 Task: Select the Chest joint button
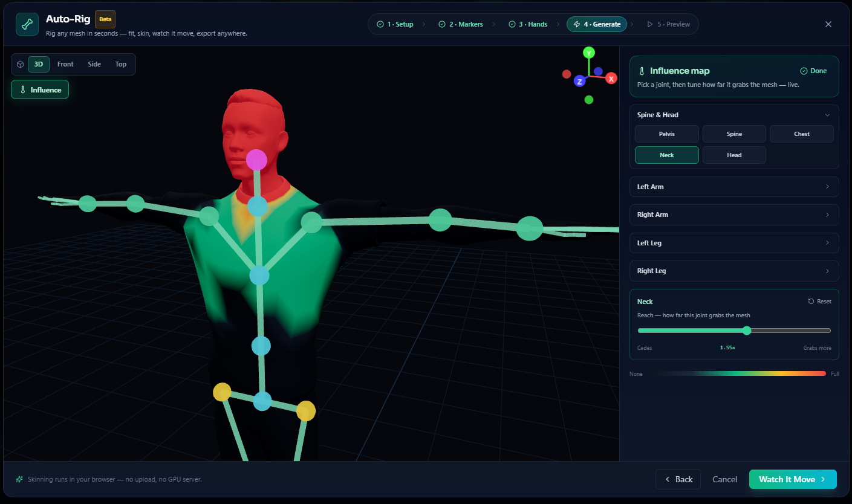802,134
